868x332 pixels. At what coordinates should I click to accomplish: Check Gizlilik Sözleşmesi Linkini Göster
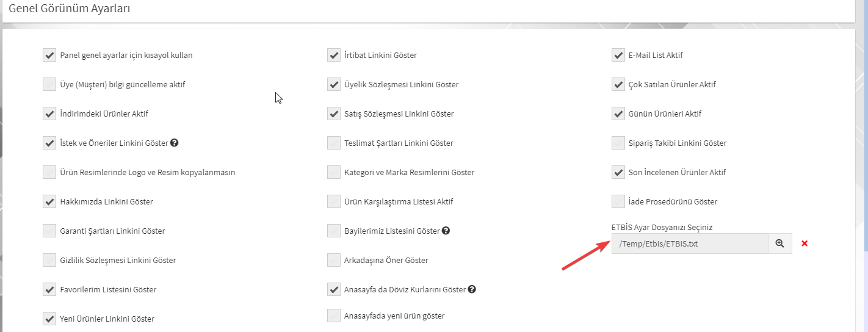coord(49,260)
